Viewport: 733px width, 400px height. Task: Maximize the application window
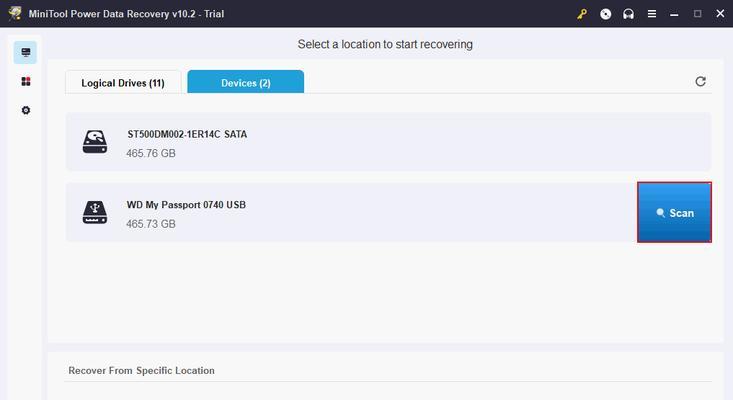(697, 14)
